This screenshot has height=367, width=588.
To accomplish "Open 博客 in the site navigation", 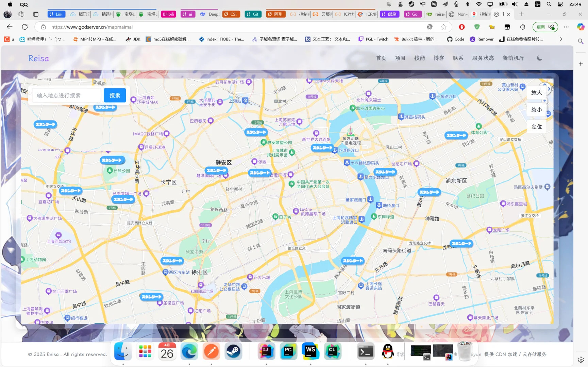I will point(439,58).
